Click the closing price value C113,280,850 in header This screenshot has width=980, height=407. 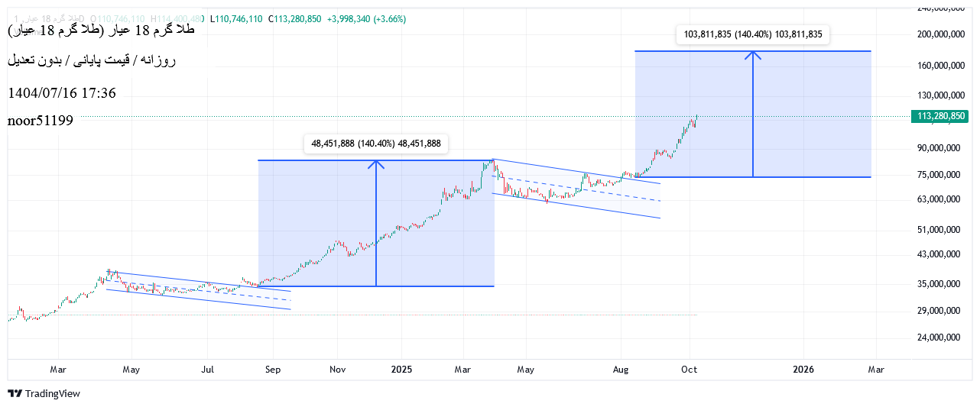click(x=295, y=19)
